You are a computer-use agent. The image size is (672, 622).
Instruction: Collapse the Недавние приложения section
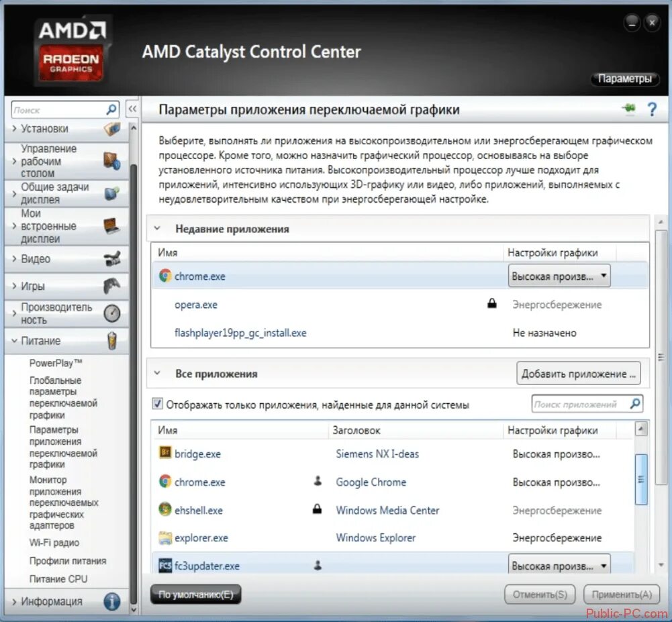click(x=157, y=228)
